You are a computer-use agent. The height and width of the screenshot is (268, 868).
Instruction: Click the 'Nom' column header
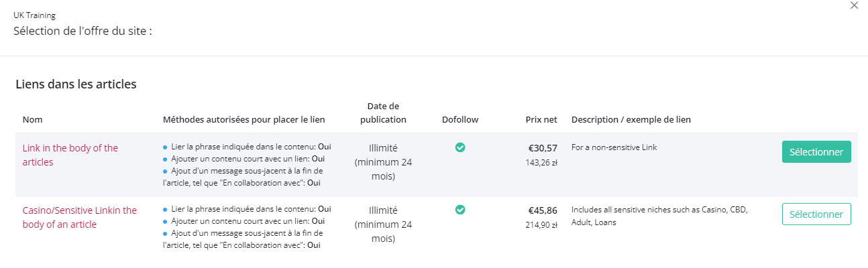point(32,120)
